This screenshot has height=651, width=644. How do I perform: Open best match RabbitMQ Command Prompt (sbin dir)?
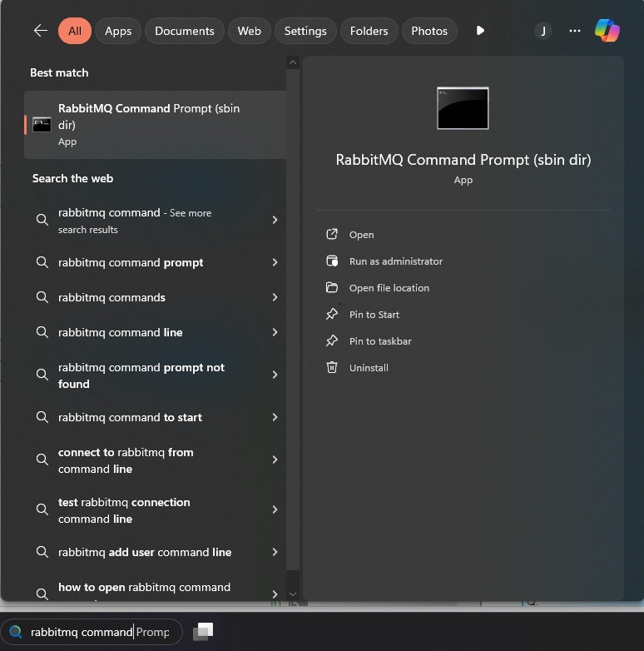156,125
